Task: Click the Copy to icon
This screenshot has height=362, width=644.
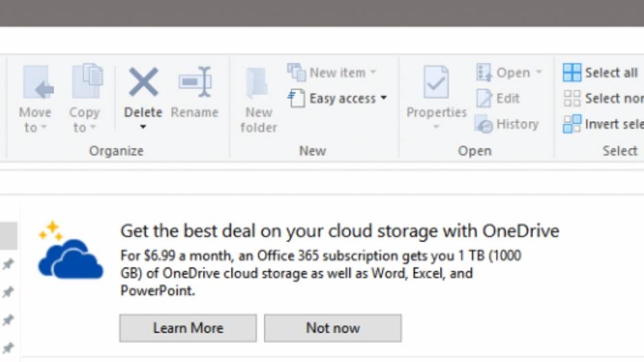Action: coord(85,82)
